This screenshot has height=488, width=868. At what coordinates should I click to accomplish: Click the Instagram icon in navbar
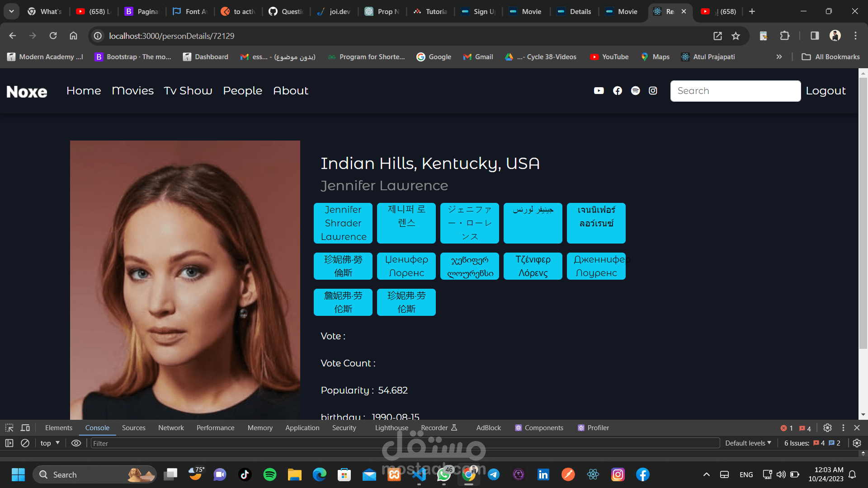point(653,91)
